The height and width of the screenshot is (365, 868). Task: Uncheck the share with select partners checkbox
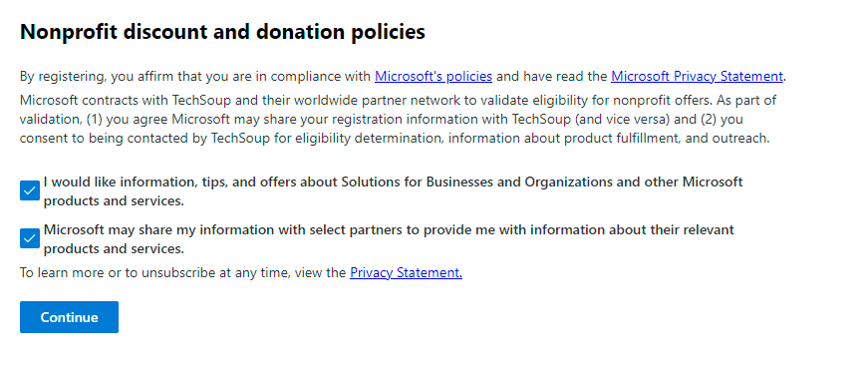pos(30,238)
